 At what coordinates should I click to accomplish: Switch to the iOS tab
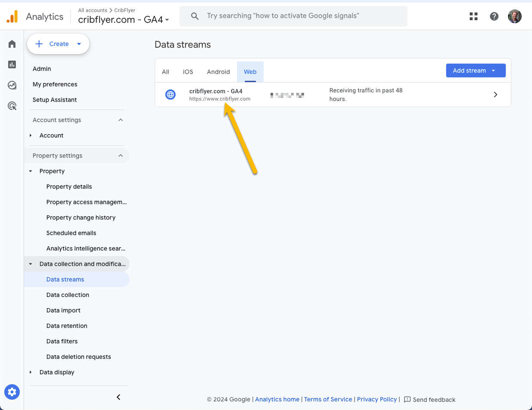pos(188,72)
